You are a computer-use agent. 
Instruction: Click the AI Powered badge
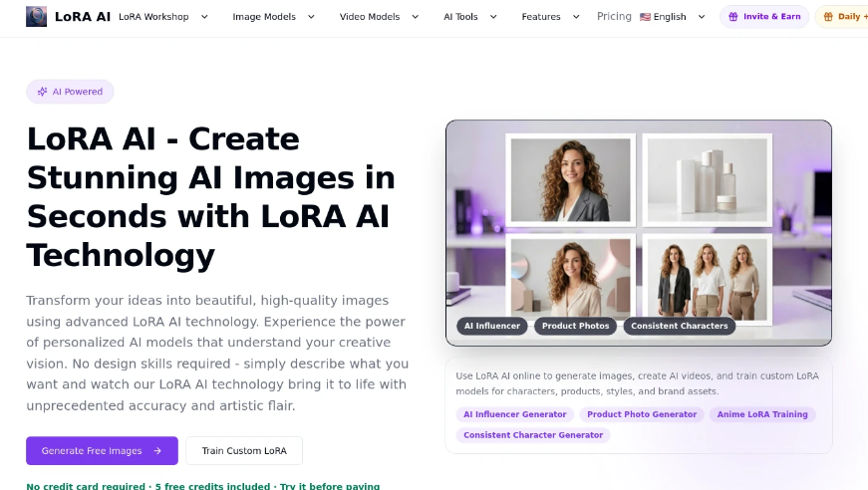pyautogui.click(x=70, y=92)
